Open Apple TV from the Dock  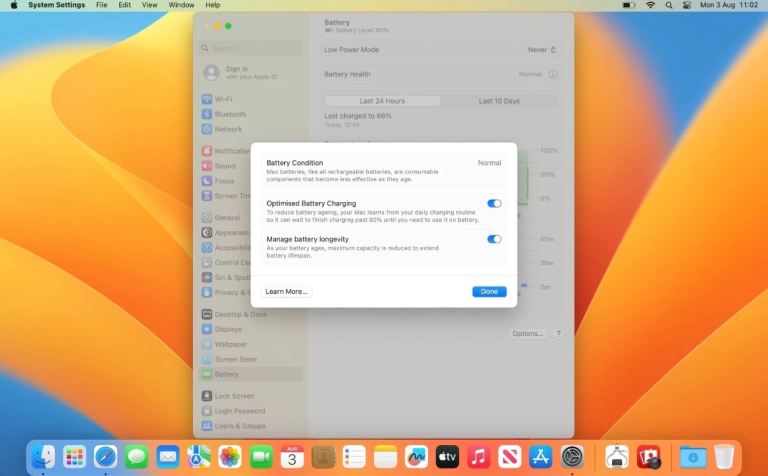point(447,457)
